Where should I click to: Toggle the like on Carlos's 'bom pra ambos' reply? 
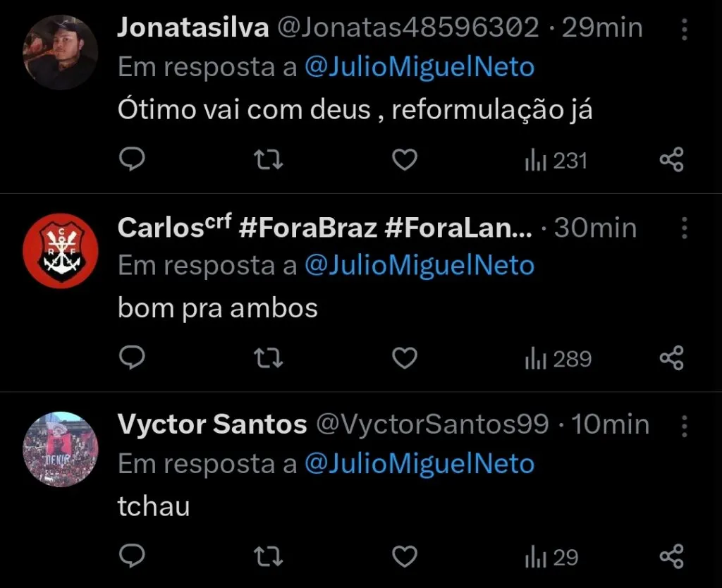click(x=403, y=358)
